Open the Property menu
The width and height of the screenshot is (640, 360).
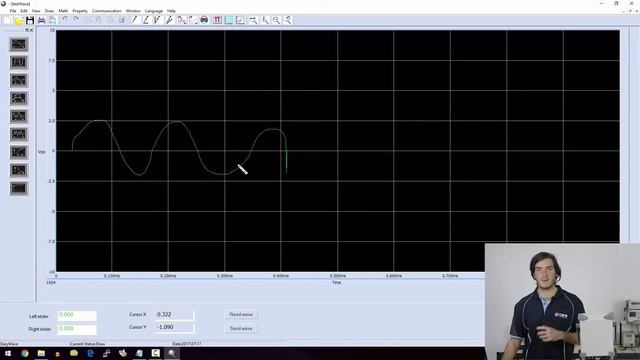pos(80,11)
